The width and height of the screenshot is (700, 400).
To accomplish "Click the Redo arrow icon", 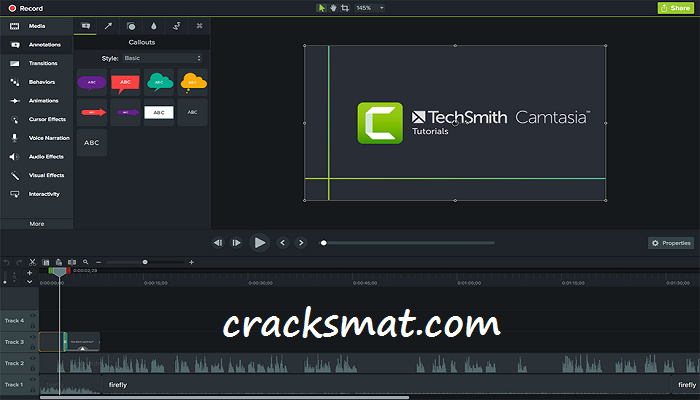I will pyautogui.click(x=19, y=262).
